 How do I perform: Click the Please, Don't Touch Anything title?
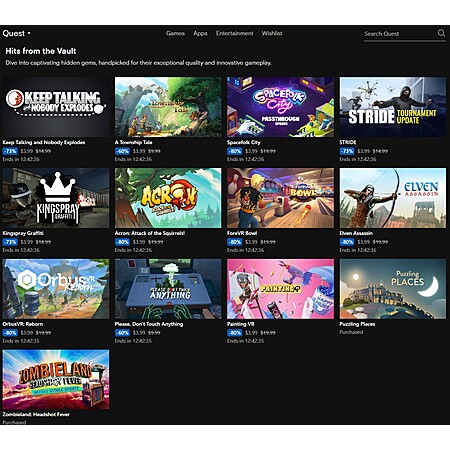[x=149, y=324]
